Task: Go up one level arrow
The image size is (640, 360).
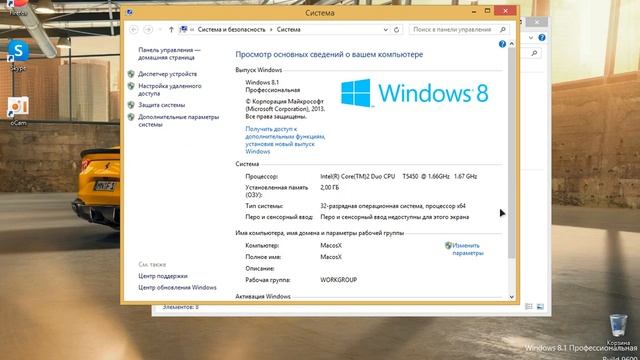Action: point(171,29)
